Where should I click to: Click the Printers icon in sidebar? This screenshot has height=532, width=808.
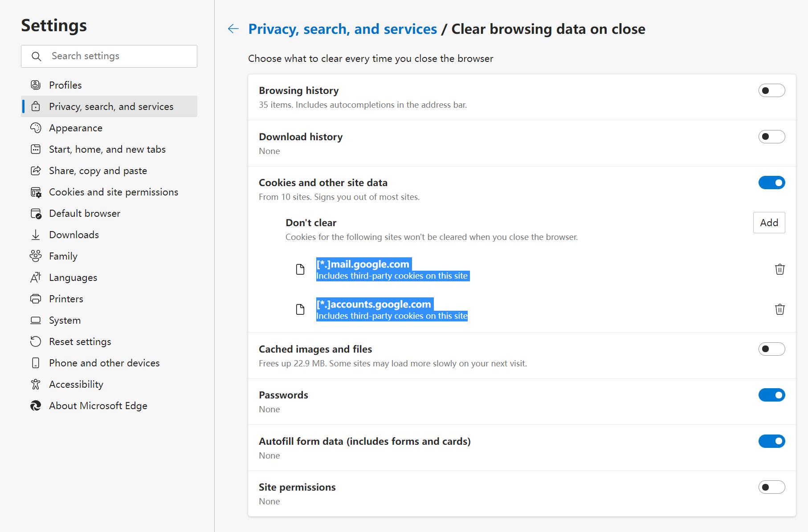(x=36, y=299)
